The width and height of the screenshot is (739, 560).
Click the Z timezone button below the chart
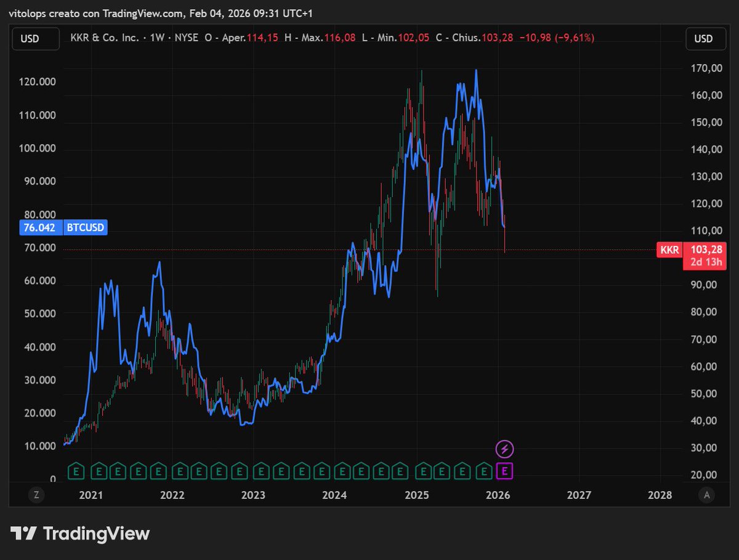pos(36,495)
